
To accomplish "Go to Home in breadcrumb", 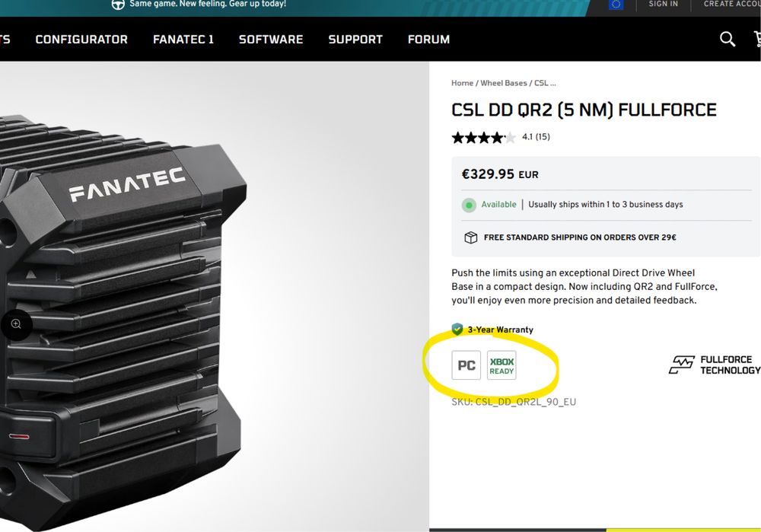I will tap(462, 83).
